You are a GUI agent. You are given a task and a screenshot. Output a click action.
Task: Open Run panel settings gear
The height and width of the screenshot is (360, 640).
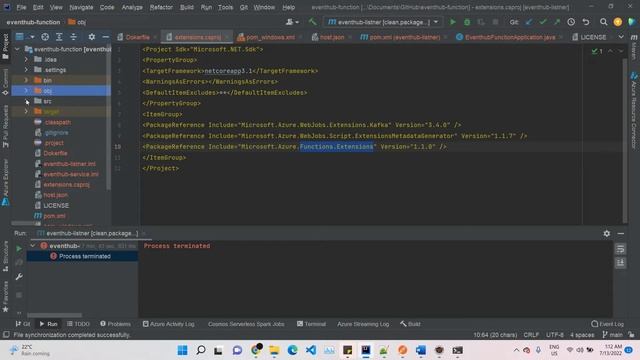coord(607,233)
